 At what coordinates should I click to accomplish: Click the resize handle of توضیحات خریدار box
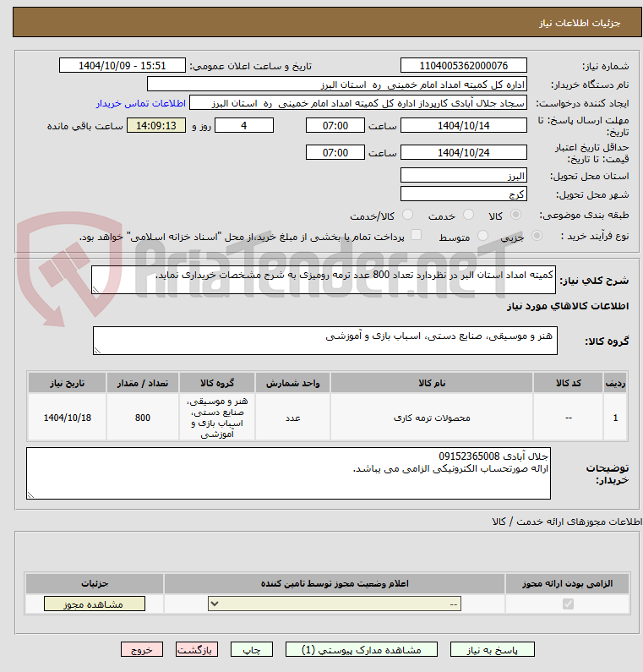[x=31, y=495]
